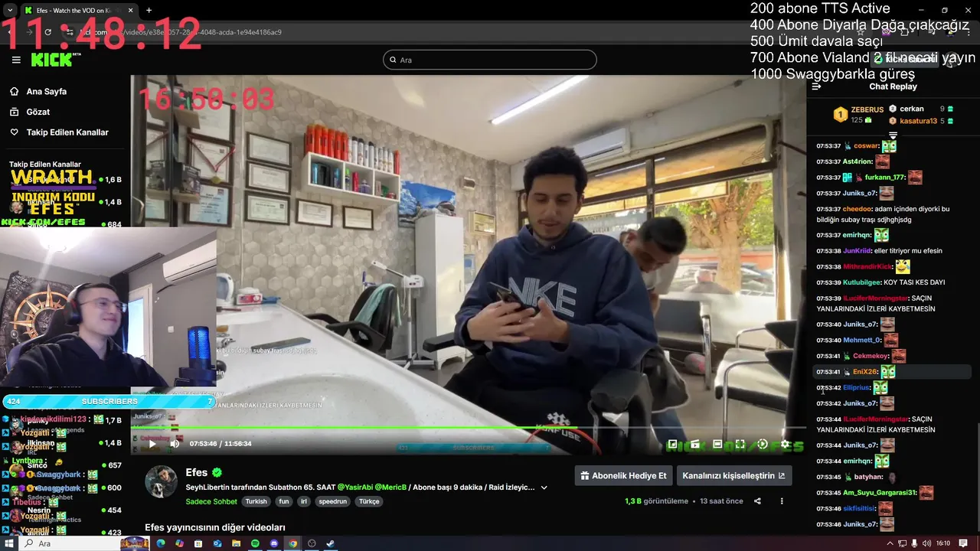
Task: Enter fullscreen mode on the player
Action: point(740,444)
